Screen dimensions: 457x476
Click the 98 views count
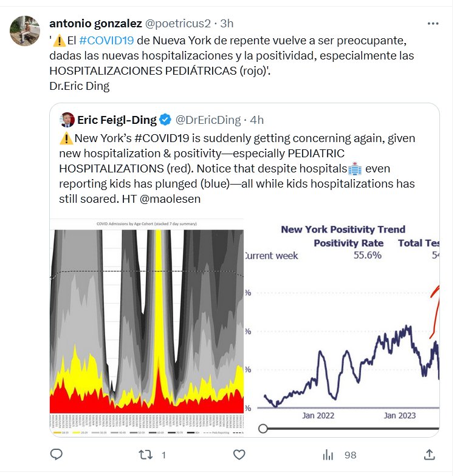pos(350,455)
